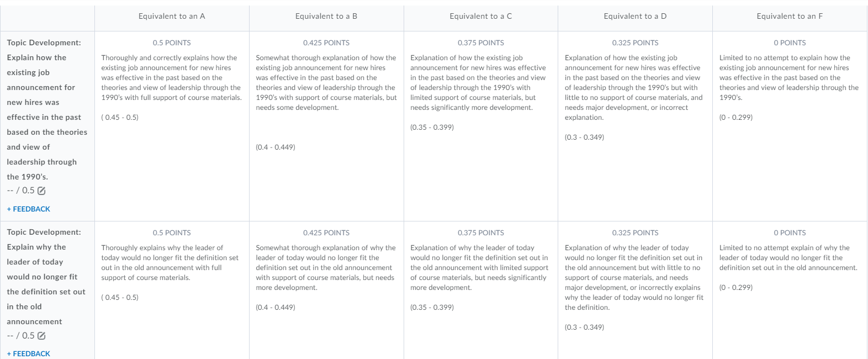Click edit score icon for existing job announcement criterion
Screen dimensions: 868x359
pos(41,191)
